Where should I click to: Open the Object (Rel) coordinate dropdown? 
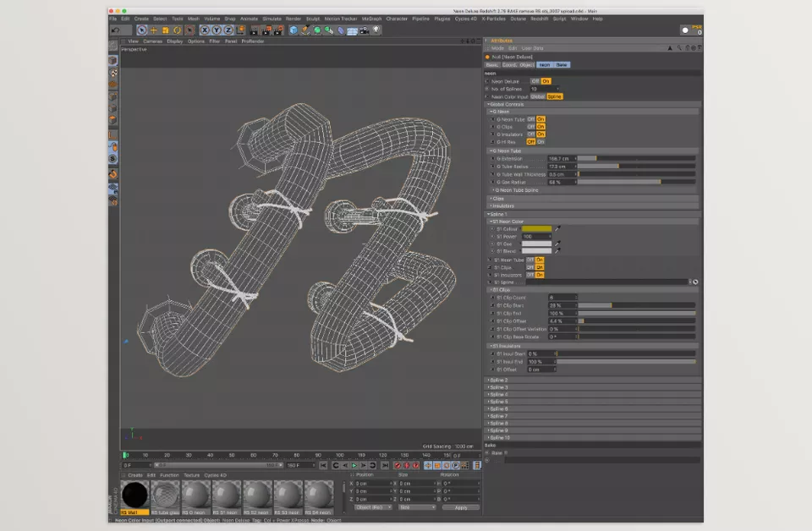tap(373, 507)
